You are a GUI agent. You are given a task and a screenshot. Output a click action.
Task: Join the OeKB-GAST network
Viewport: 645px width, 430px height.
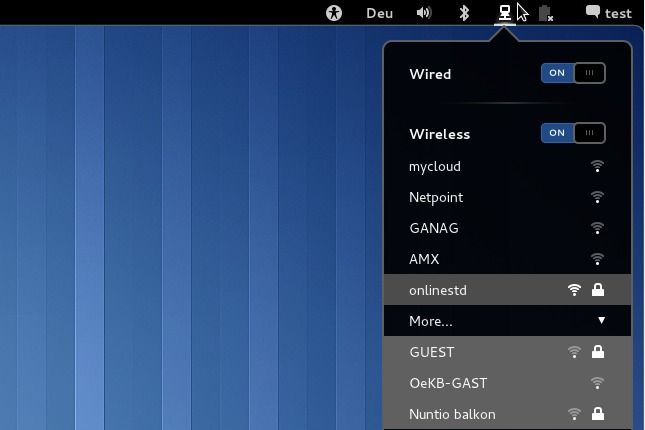pyautogui.click(x=448, y=383)
